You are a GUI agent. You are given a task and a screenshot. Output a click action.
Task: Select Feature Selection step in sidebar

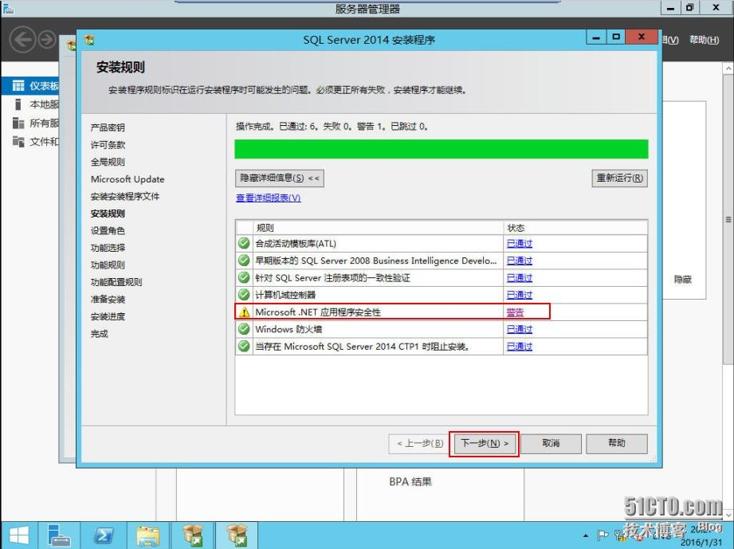pos(108,248)
